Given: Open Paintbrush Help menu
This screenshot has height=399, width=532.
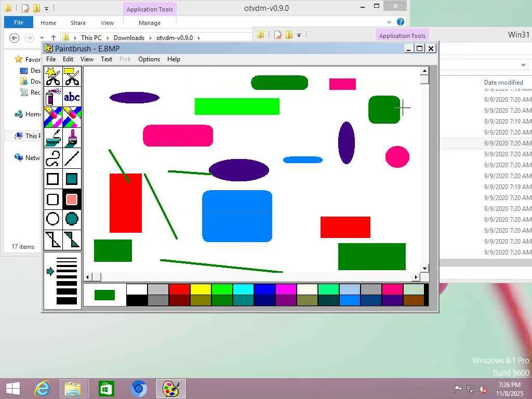Looking at the screenshot, I should 174,59.
